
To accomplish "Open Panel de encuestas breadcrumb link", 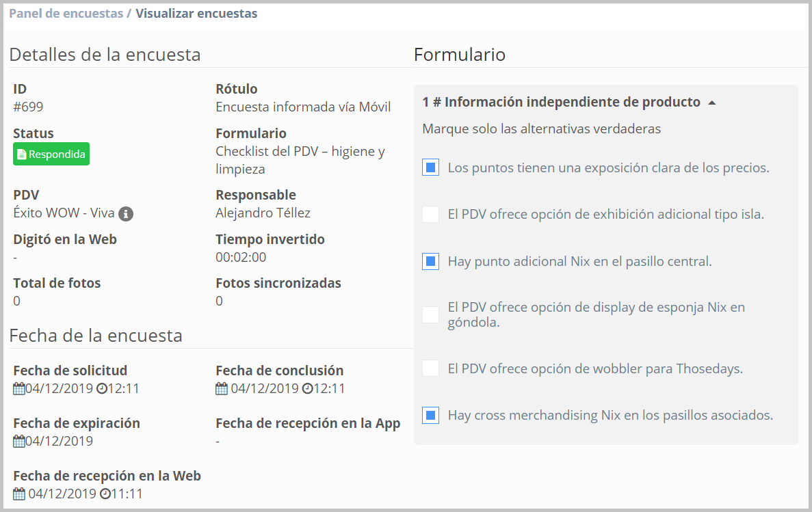I will point(66,14).
